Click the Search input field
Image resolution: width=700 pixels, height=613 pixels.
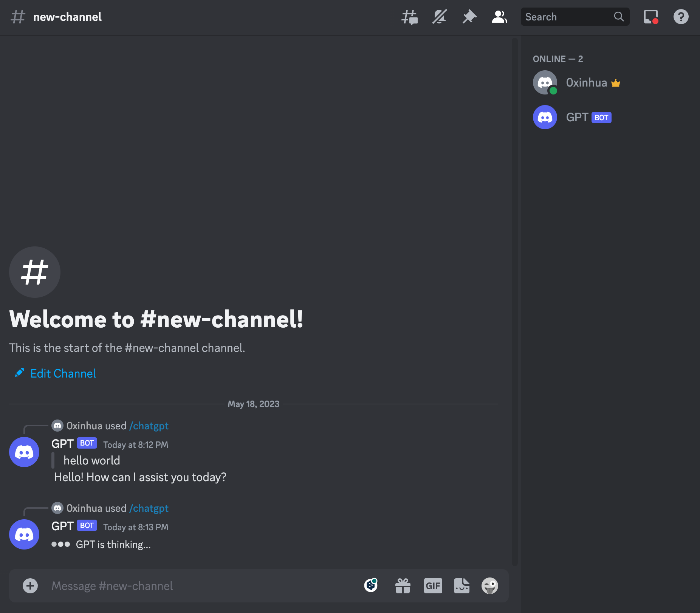click(575, 17)
